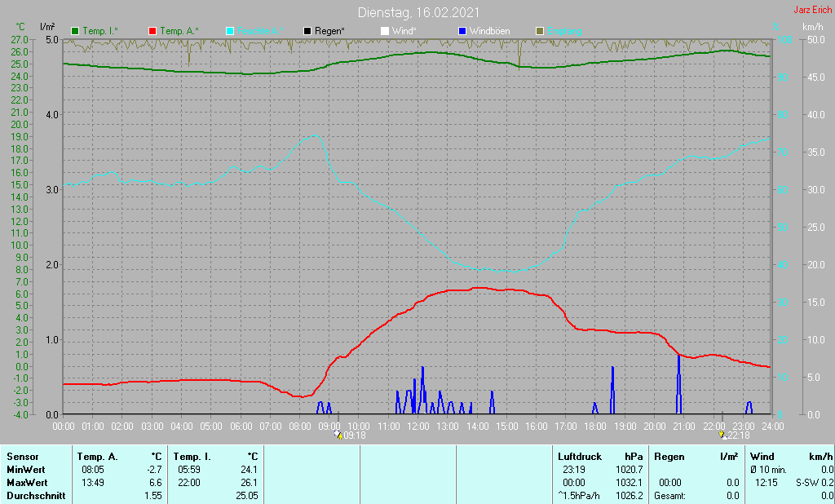Click the white Wind legend swatch
The width and height of the screenshot is (835, 504).
(385, 32)
